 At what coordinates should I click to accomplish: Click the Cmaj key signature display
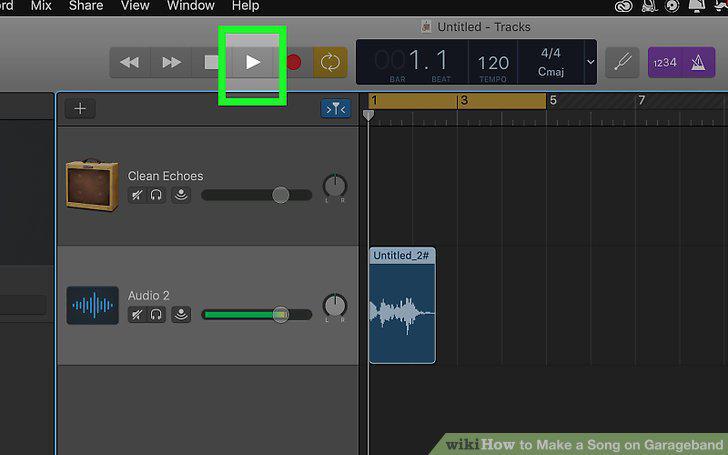point(551,72)
